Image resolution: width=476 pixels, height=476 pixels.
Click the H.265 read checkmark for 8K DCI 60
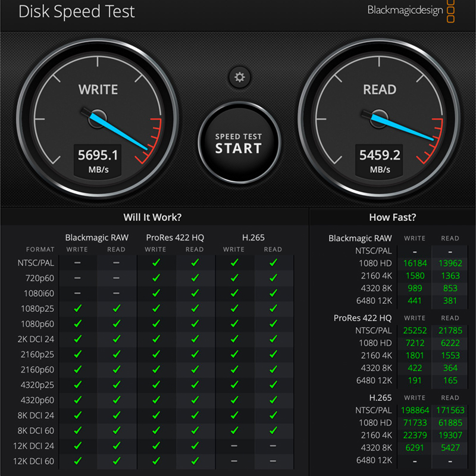(273, 430)
